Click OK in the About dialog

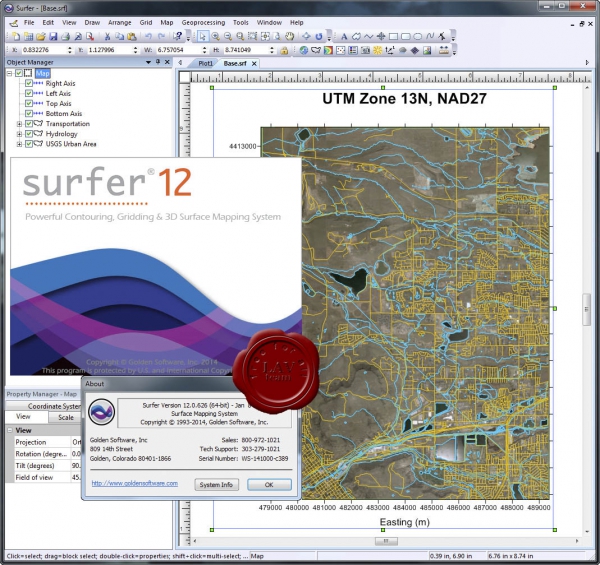(x=269, y=485)
